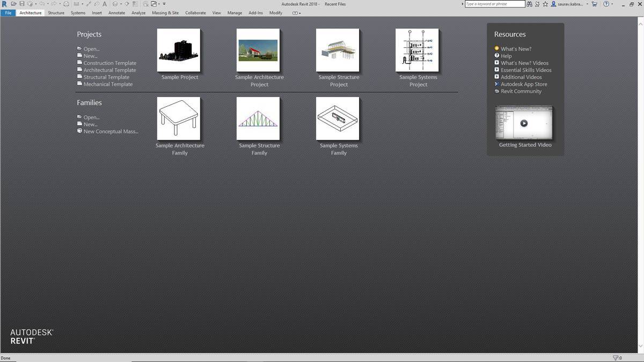
Task: Click the Print icon in quick access toolbar
Action: pos(66,4)
